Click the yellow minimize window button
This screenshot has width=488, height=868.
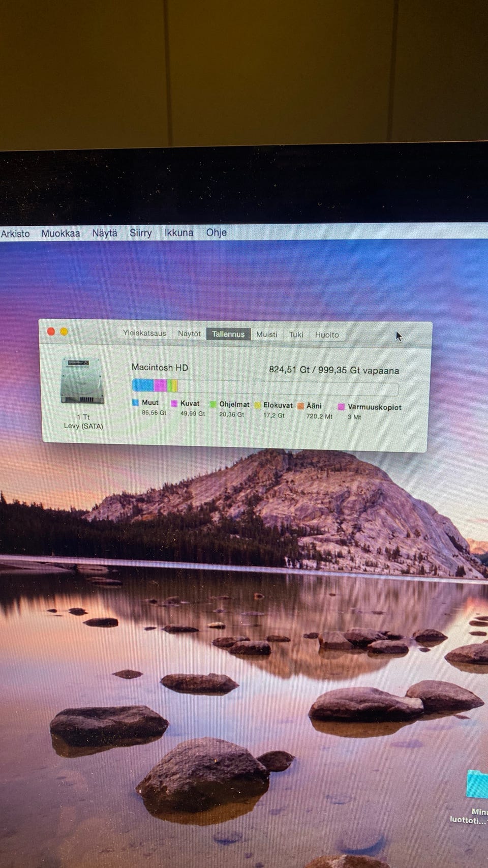64,332
